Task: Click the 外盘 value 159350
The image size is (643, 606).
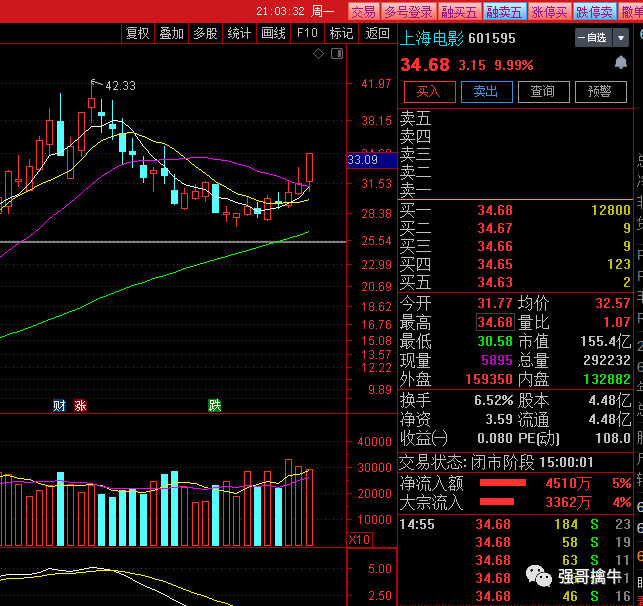Action: tap(489, 379)
